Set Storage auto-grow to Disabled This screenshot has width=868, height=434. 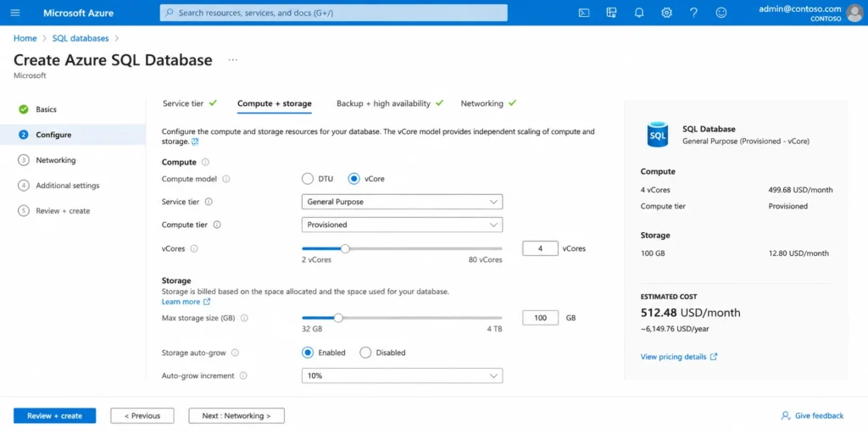pyautogui.click(x=365, y=353)
